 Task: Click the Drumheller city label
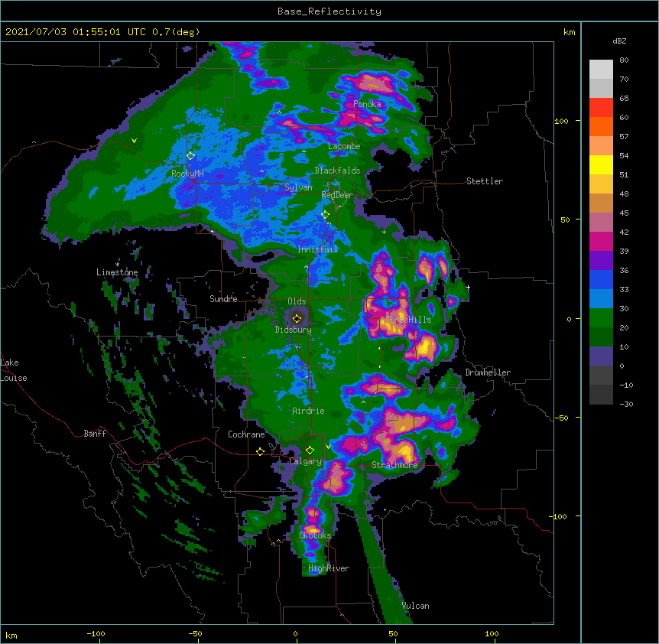[488, 372]
